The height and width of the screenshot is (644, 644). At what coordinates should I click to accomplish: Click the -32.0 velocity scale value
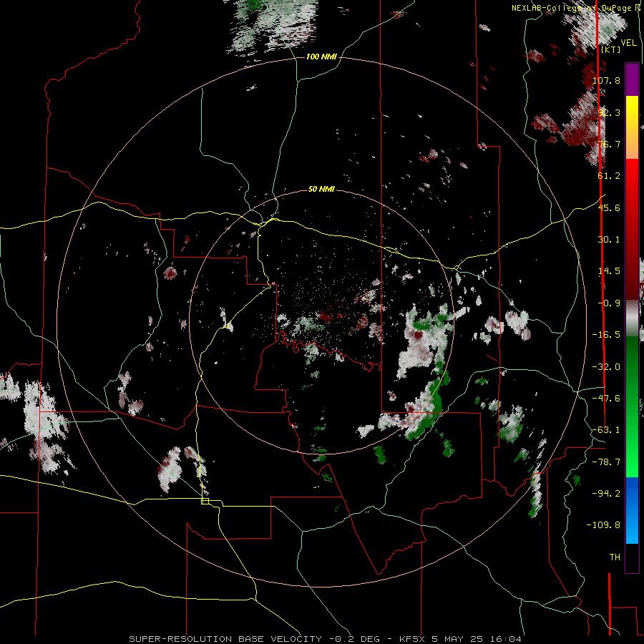tap(606, 367)
